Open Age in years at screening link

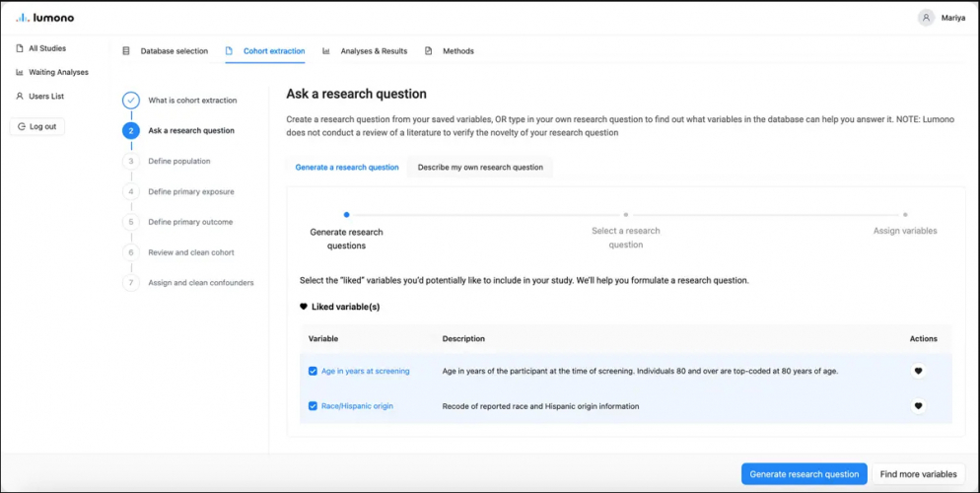coord(365,371)
